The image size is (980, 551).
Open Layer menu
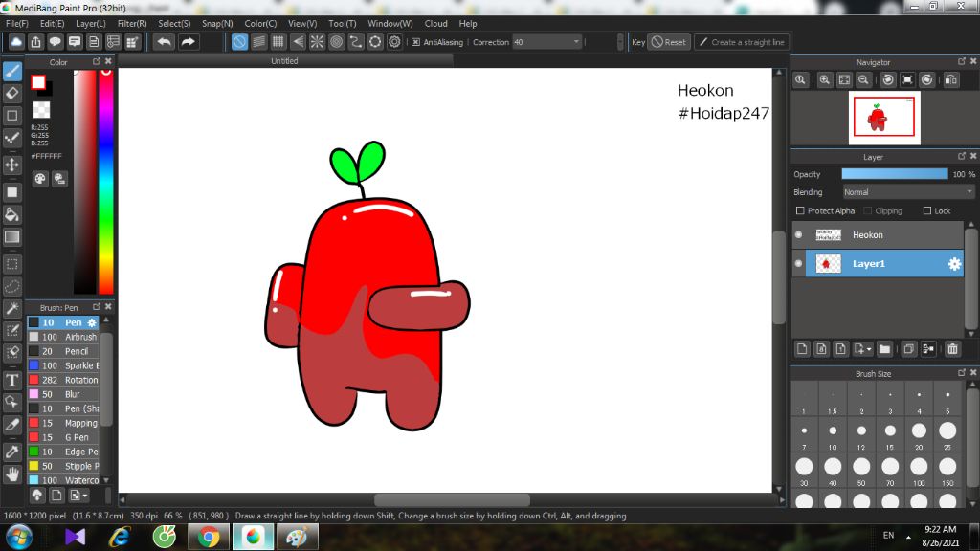91,24
